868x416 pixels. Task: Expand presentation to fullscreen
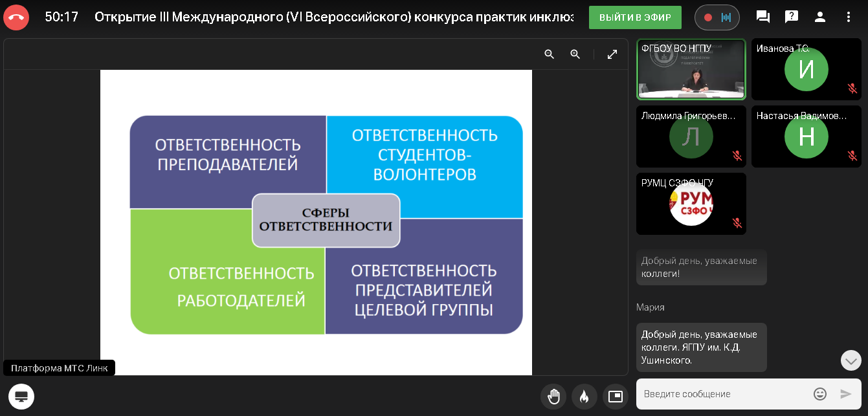point(612,54)
